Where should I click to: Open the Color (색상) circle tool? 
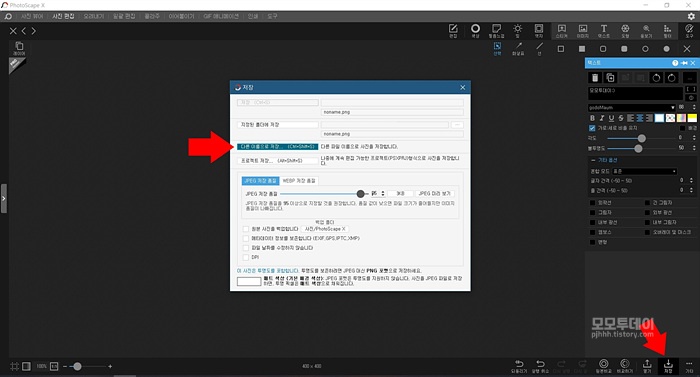pyautogui.click(x=475, y=31)
